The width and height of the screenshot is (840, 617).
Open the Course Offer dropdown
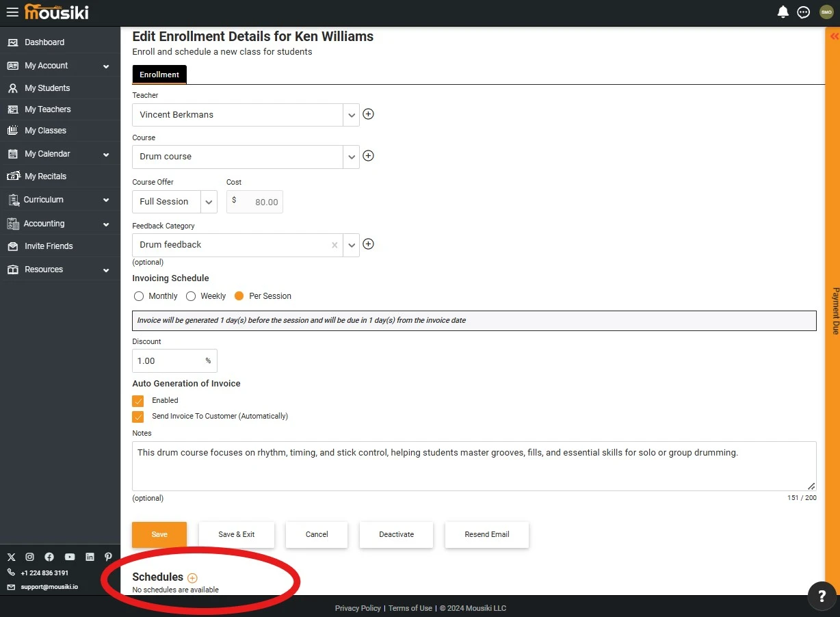pos(209,202)
